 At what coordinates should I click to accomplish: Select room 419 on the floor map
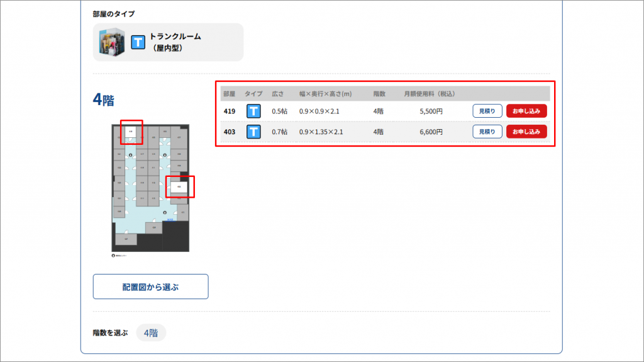coord(131,132)
